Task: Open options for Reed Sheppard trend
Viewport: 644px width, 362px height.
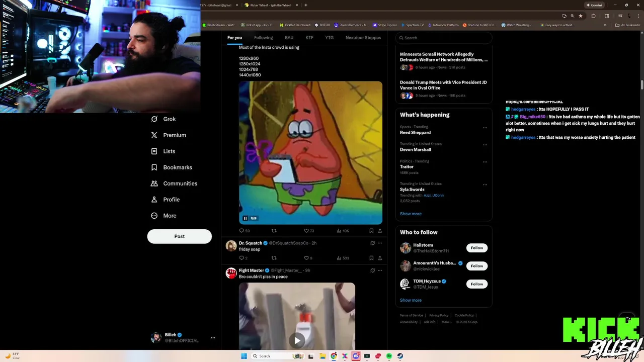Action: tap(485, 128)
